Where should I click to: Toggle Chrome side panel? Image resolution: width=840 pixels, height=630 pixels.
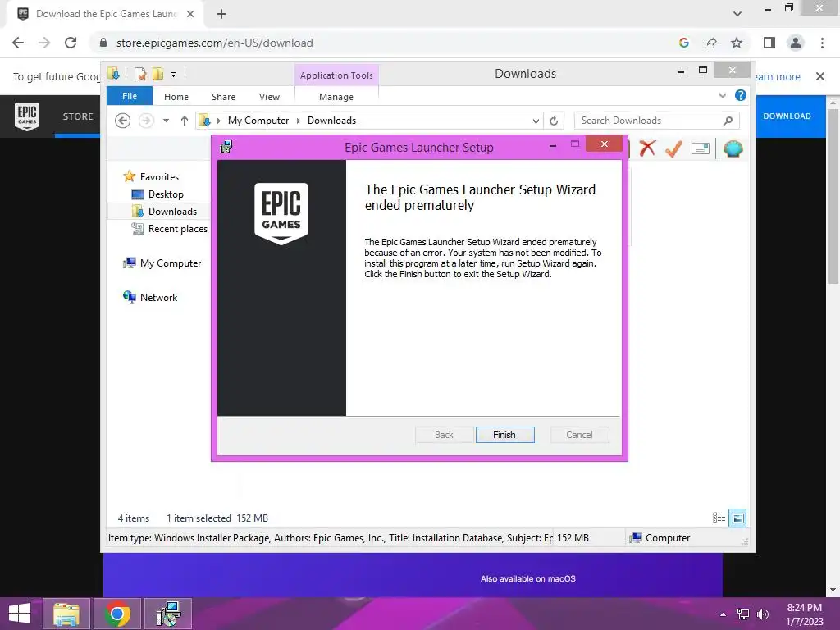click(769, 43)
